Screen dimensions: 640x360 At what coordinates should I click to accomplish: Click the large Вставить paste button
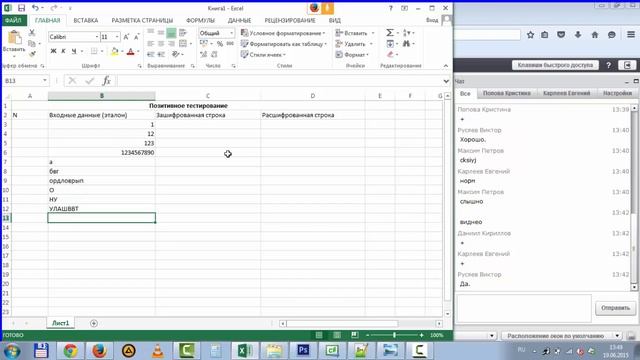[14, 43]
